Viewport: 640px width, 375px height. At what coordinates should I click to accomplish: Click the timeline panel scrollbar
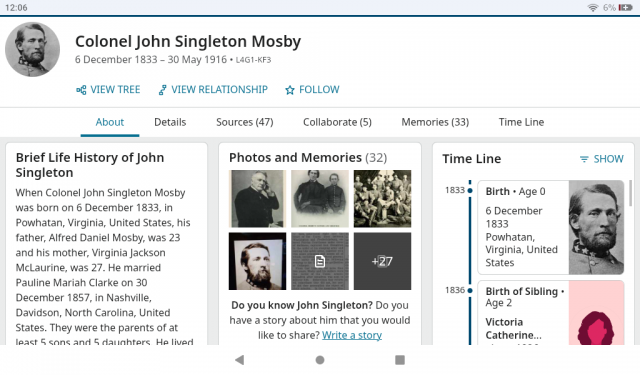631,193
